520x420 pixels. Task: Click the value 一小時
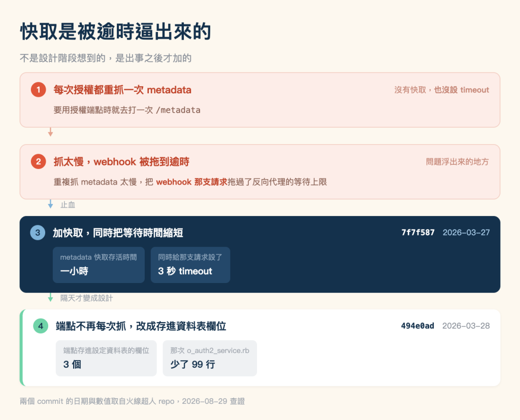(74, 271)
